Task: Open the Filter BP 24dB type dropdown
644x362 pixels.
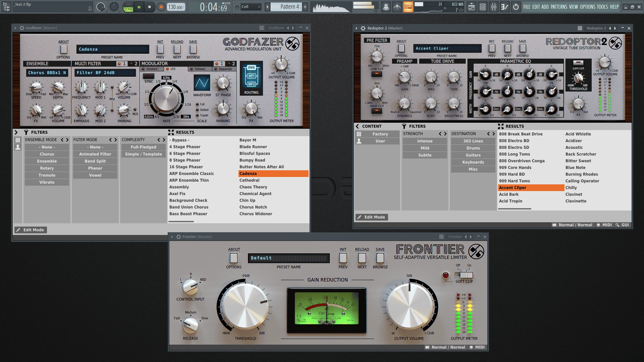Action: (x=105, y=73)
